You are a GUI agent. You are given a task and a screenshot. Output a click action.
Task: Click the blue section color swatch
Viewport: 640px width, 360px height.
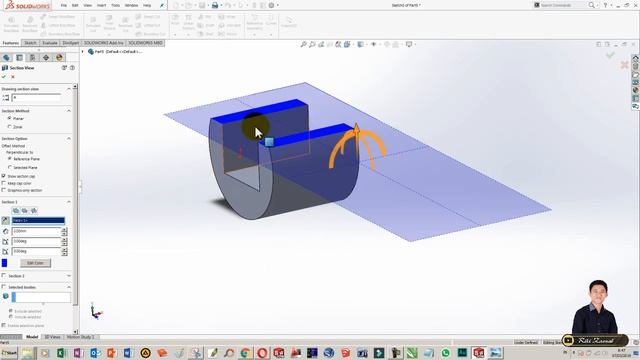[4, 263]
